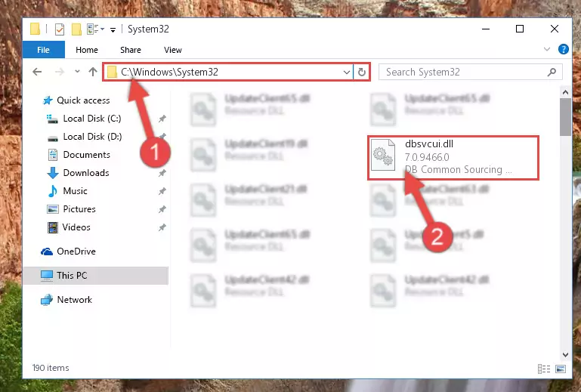Click pin icon next to Music
581x392 pixels.
point(162,191)
